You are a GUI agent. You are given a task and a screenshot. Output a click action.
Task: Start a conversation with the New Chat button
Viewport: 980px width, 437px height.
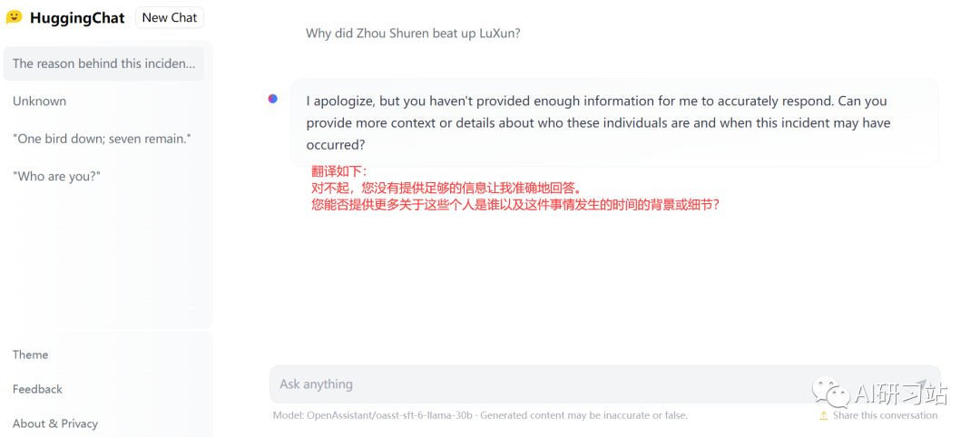point(170,17)
